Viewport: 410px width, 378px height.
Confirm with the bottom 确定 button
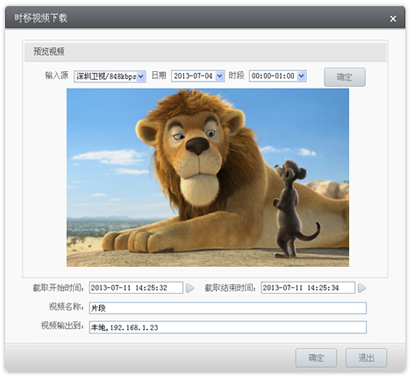pyautogui.click(x=316, y=358)
